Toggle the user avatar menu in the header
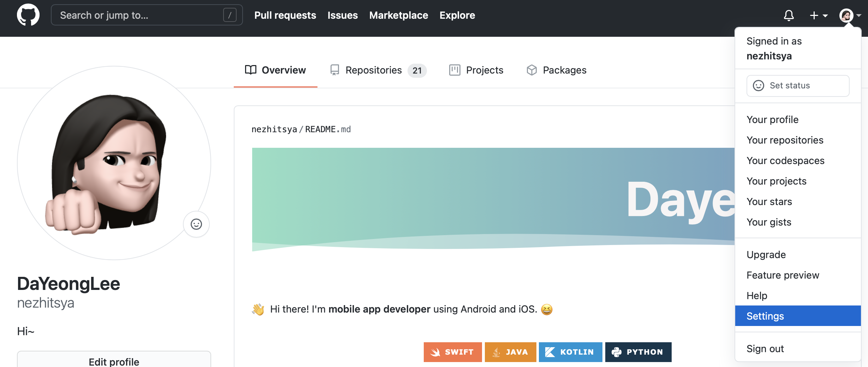The height and width of the screenshot is (367, 868). coord(850,15)
